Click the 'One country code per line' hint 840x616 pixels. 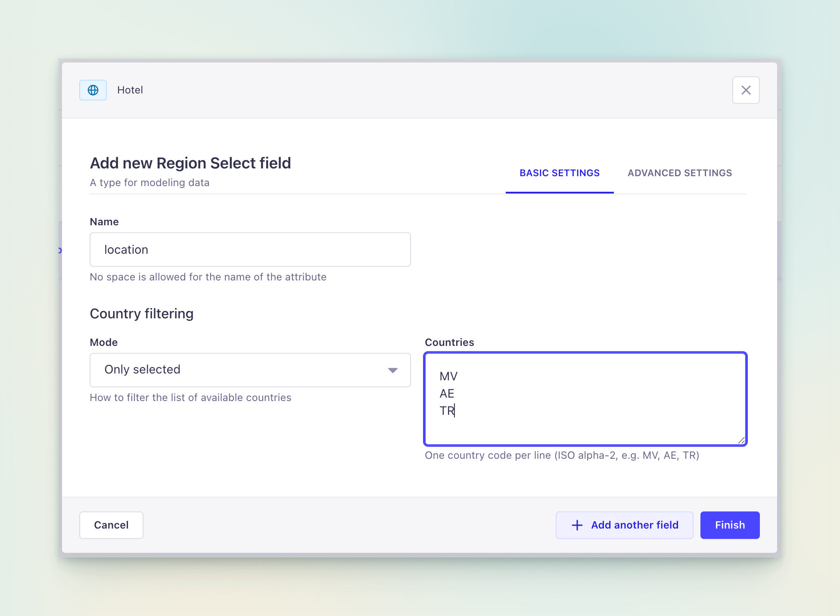point(562,455)
